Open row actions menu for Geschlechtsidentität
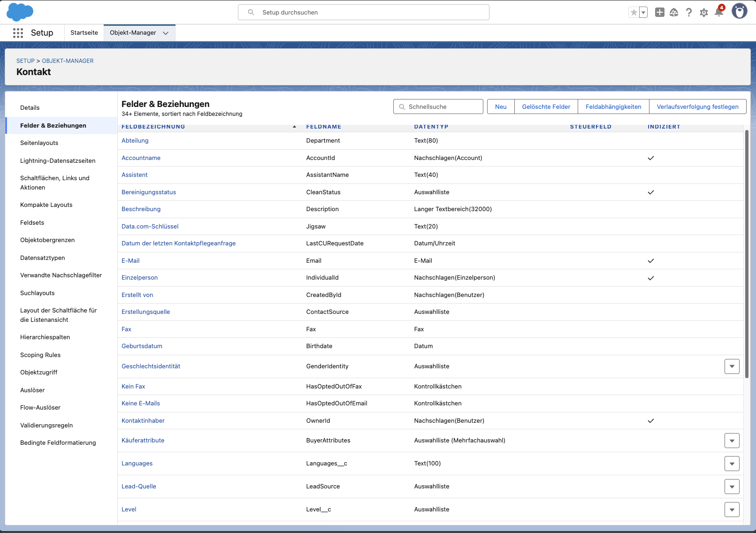 (x=732, y=366)
